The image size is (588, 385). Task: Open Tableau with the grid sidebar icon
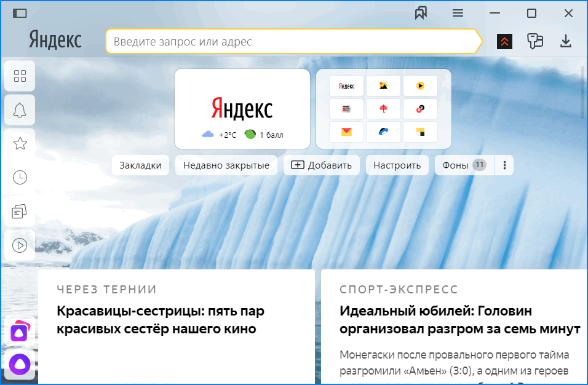tap(19, 76)
